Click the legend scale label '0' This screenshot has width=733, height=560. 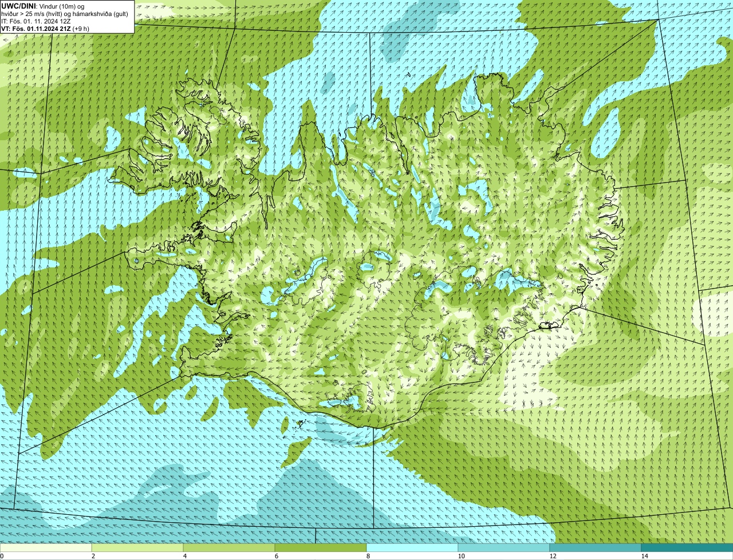tap(2, 556)
